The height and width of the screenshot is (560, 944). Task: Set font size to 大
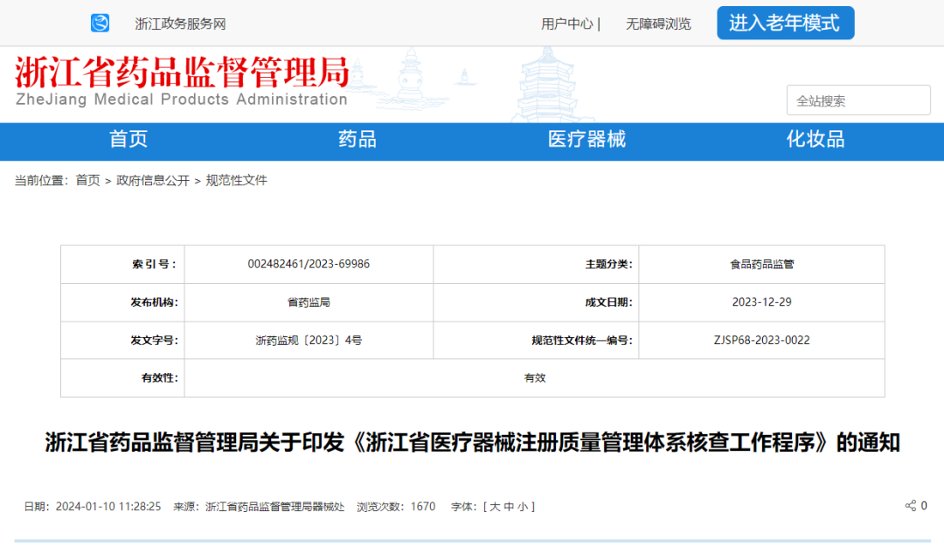click(x=495, y=507)
